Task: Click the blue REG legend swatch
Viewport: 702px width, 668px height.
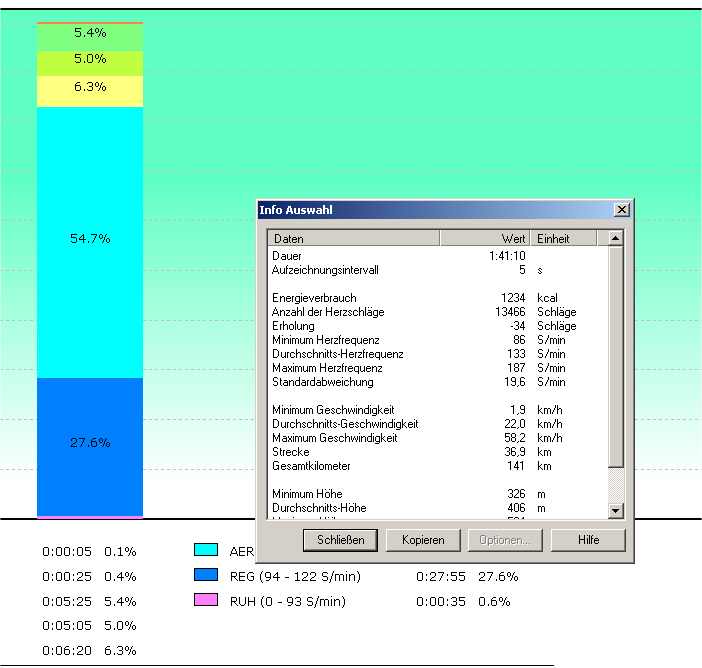Action: [x=205, y=576]
